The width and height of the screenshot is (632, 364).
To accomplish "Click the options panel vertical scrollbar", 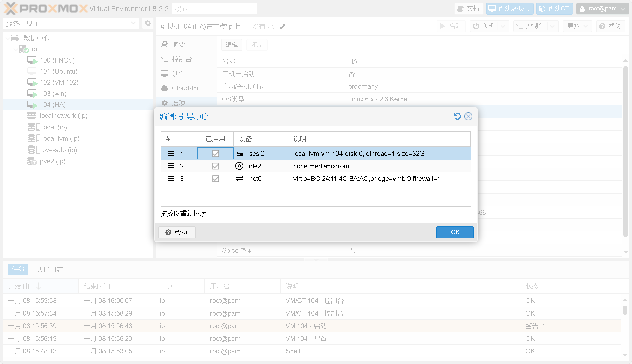I will (625, 151).
